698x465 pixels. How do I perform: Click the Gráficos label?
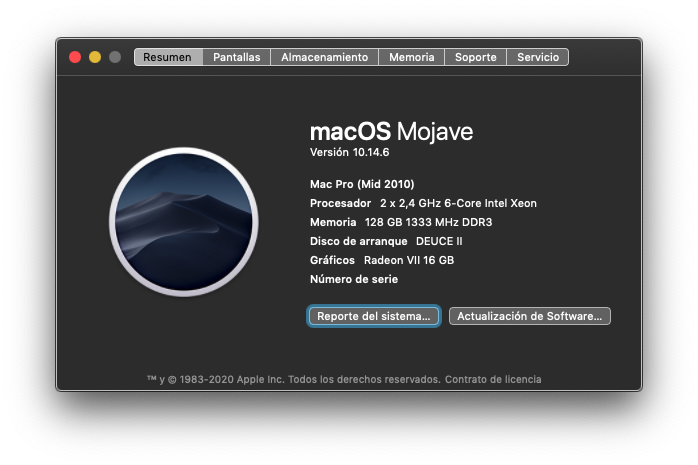coord(332,260)
